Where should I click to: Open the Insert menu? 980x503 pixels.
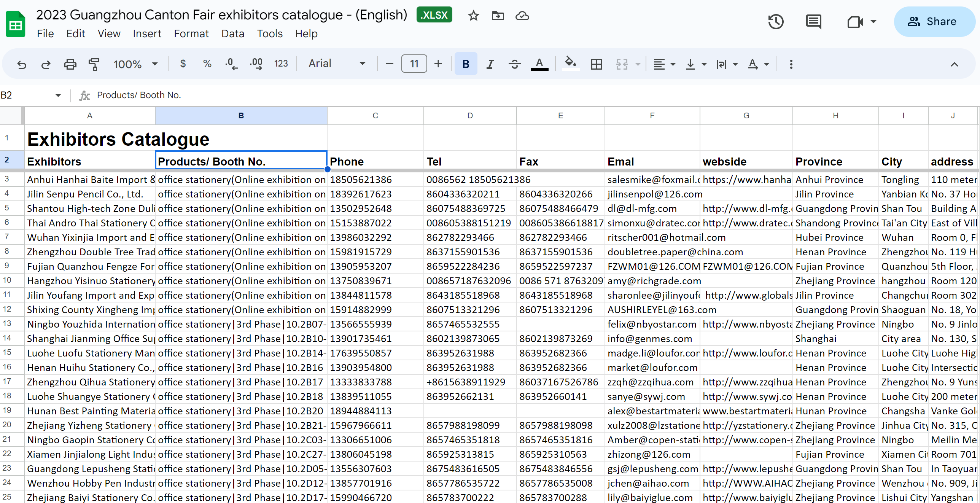coord(147,33)
